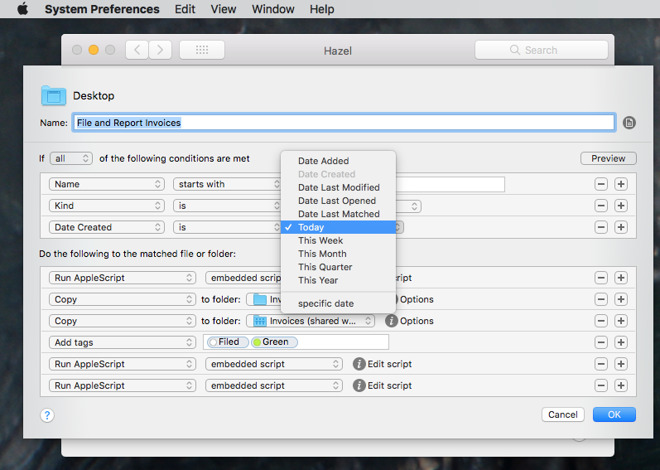Image resolution: width=660 pixels, height=470 pixels.
Task: Add an action after the first Copy row
Action: [621, 299]
